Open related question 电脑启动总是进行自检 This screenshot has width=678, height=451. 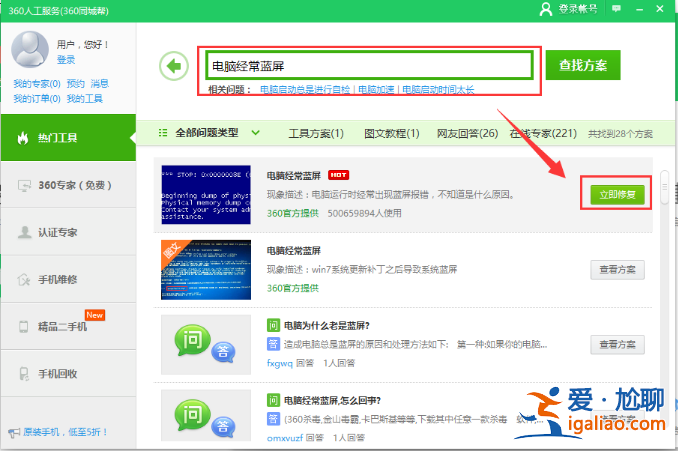[305, 90]
